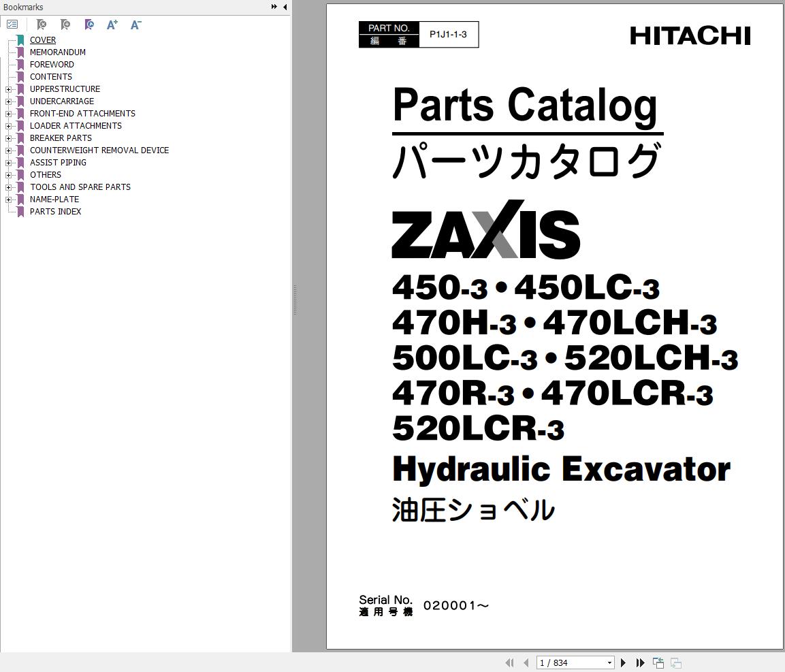Expand the LOADER ATTACHMENTS bookmark
The height and width of the screenshot is (672, 785).
(x=8, y=126)
